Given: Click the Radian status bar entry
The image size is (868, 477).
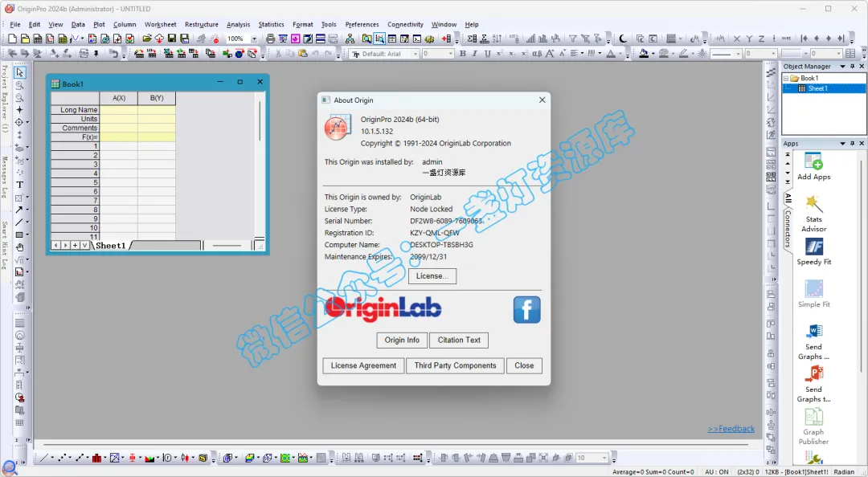Looking at the screenshot, I should (x=844, y=472).
